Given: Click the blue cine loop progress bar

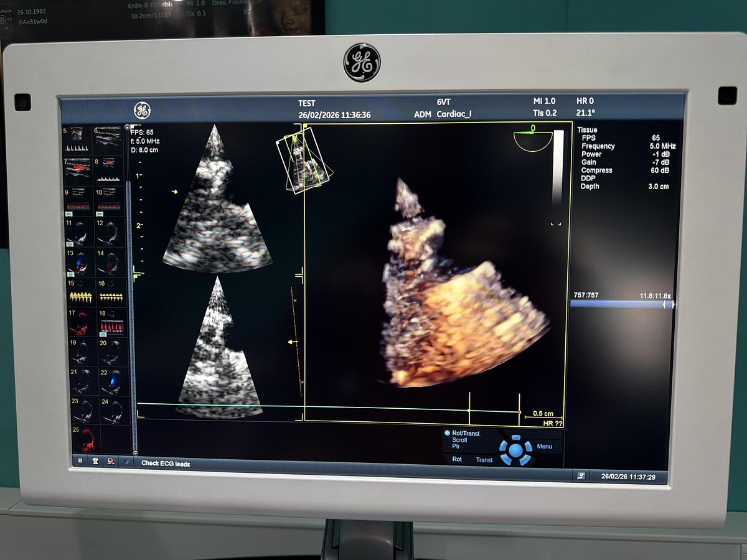Looking at the screenshot, I should 619,304.
